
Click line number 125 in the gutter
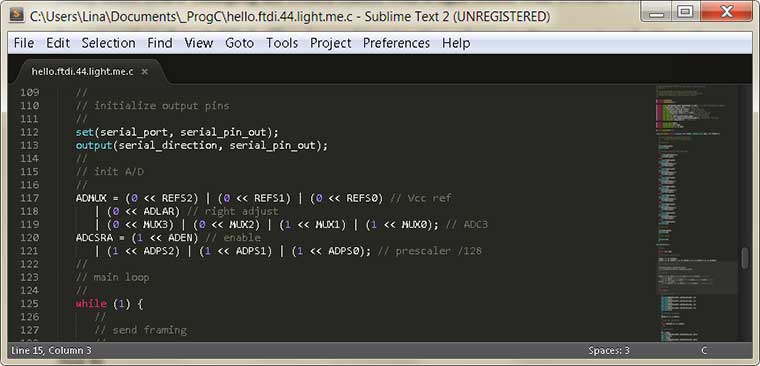(30, 303)
